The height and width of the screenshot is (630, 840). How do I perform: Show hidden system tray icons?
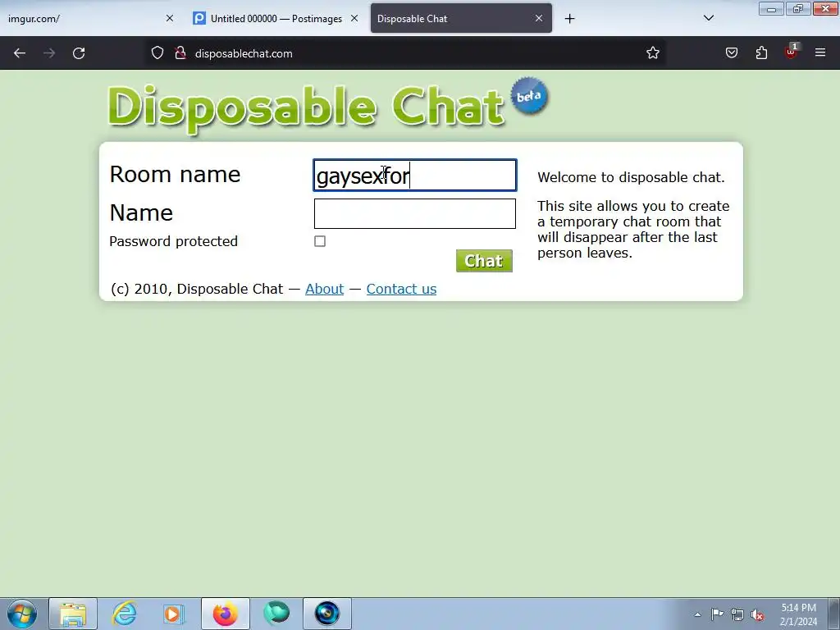[697, 614]
